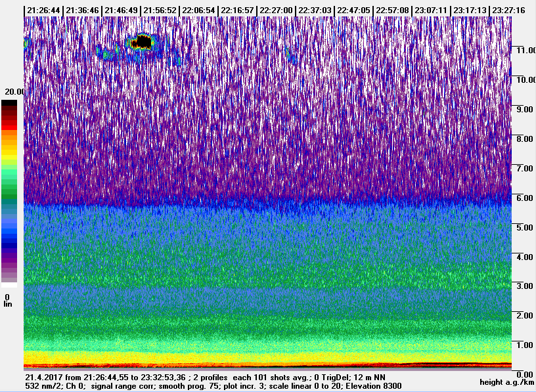
Task: Click the 11.00 height axis label
Action: [526, 51]
